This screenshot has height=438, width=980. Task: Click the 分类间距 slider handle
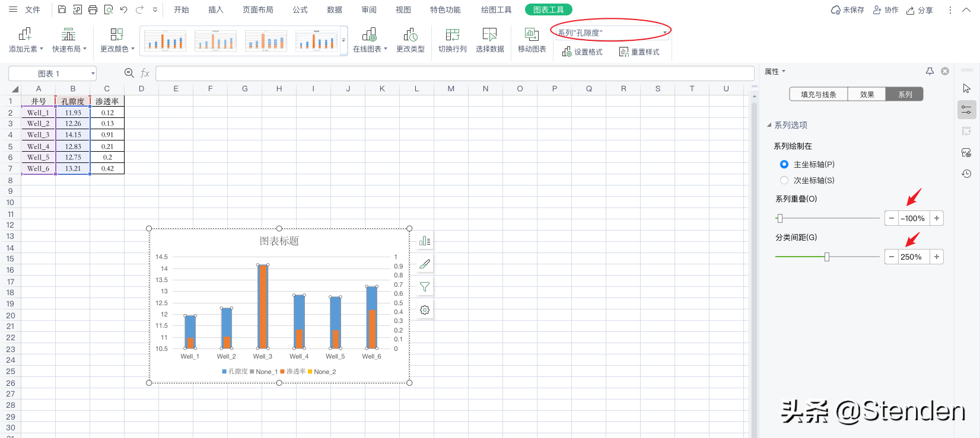pyautogui.click(x=827, y=257)
